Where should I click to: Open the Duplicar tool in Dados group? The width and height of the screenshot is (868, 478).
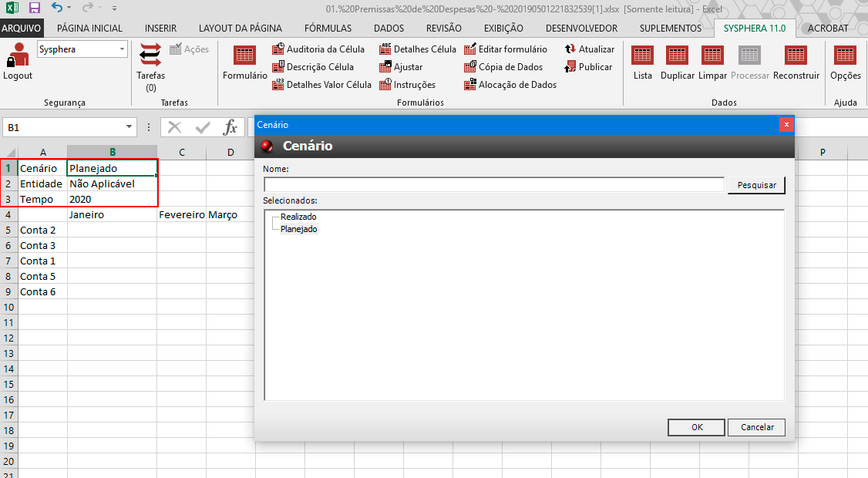(677, 62)
